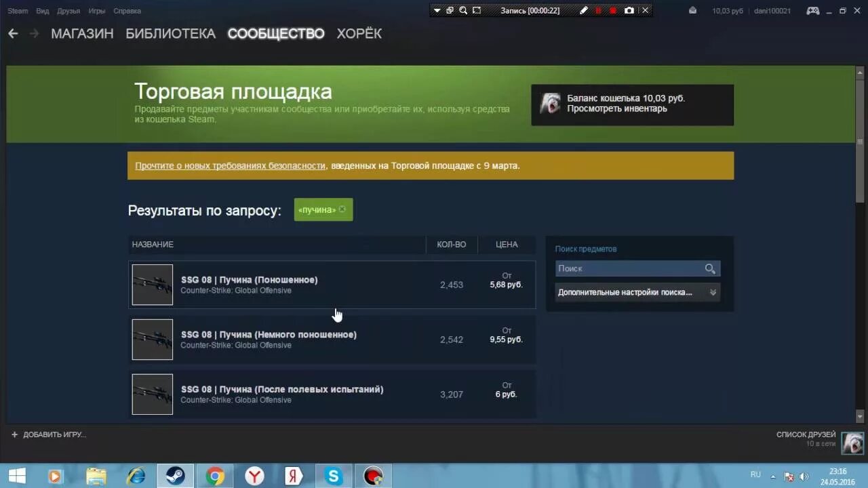Click the 6 руб. price
The height and width of the screenshot is (488, 868).
(506, 394)
